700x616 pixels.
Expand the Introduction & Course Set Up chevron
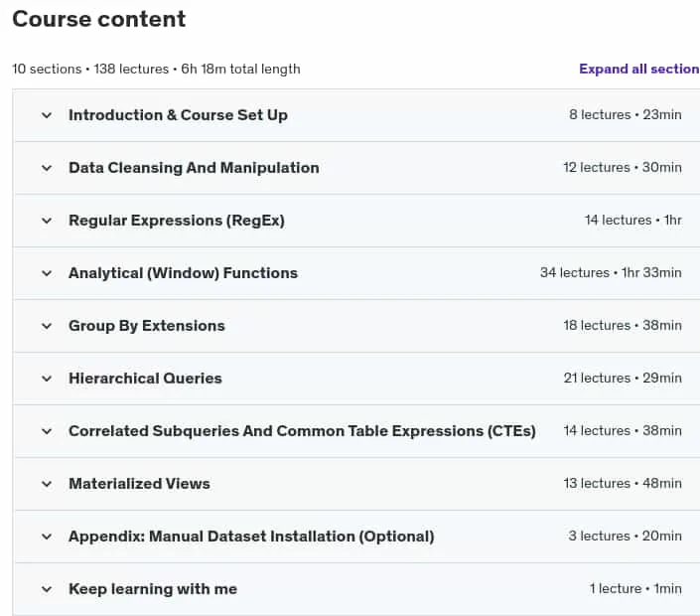(x=47, y=115)
